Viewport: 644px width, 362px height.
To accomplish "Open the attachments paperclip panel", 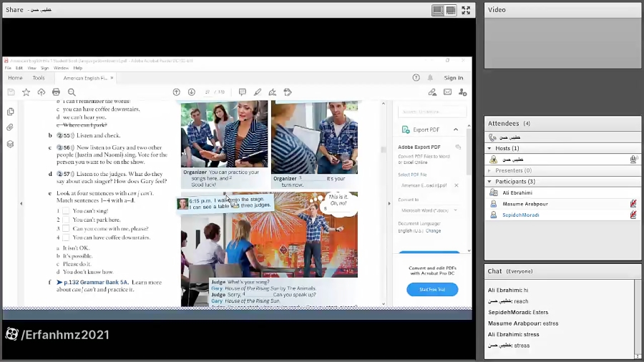I will [x=10, y=127].
